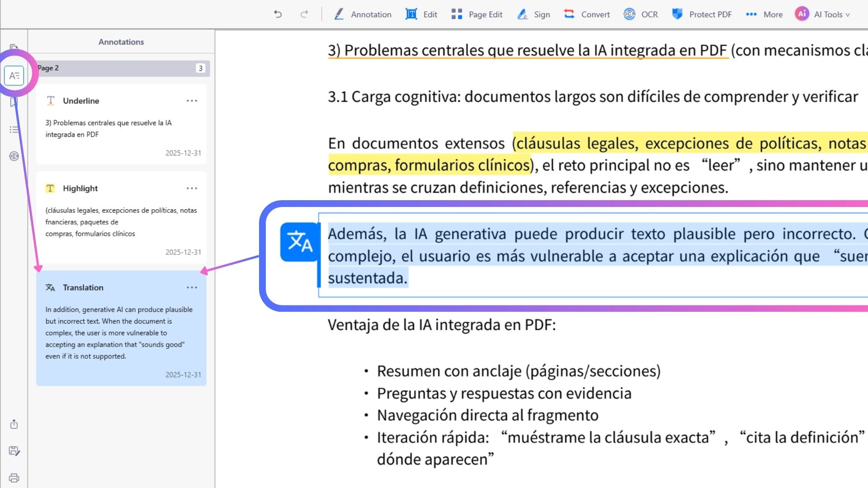Viewport: 868px width, 488px height.
Task: Open the outline list sidebar icon
Action: coord(14,130)
